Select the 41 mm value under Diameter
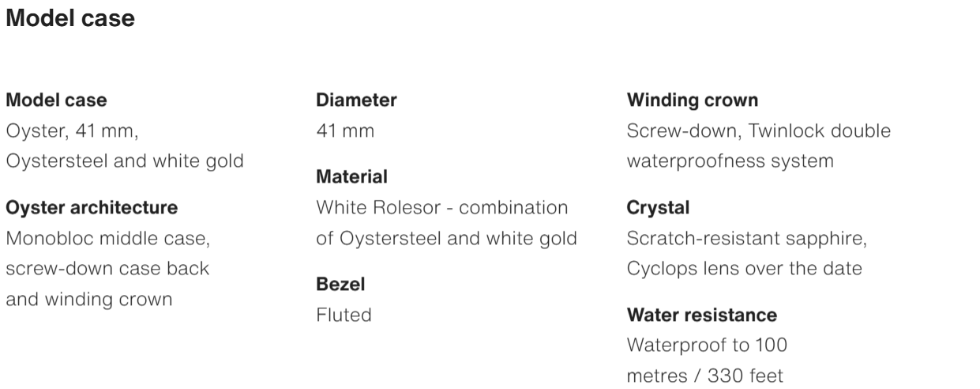The height and width of the screenshot is (389, 980). pyautogui.click(x=345, y=130)
